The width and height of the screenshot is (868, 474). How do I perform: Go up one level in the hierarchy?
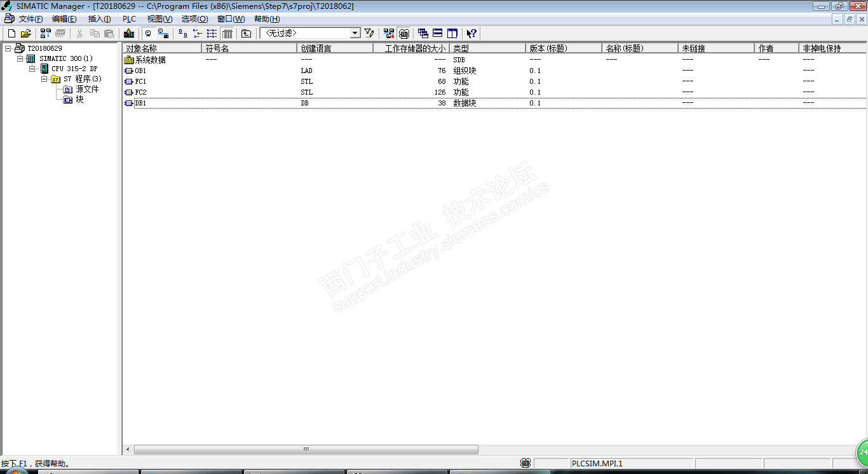point(246,33)
